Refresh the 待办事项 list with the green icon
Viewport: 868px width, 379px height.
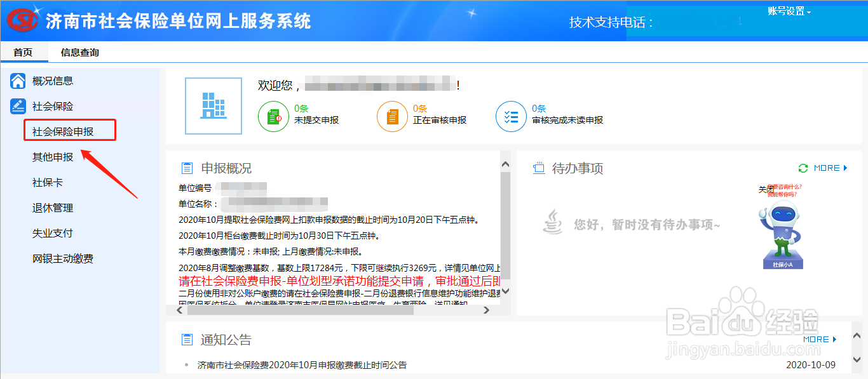click(x=803, y=168)
